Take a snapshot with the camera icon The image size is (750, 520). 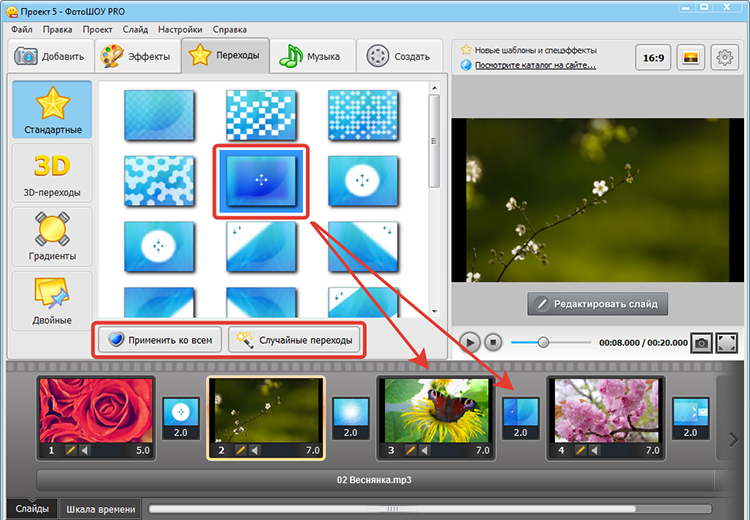coord(701,343)
